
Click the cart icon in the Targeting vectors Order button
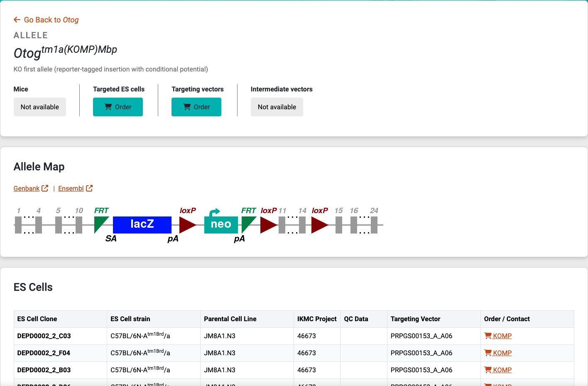tap(187, 107)
